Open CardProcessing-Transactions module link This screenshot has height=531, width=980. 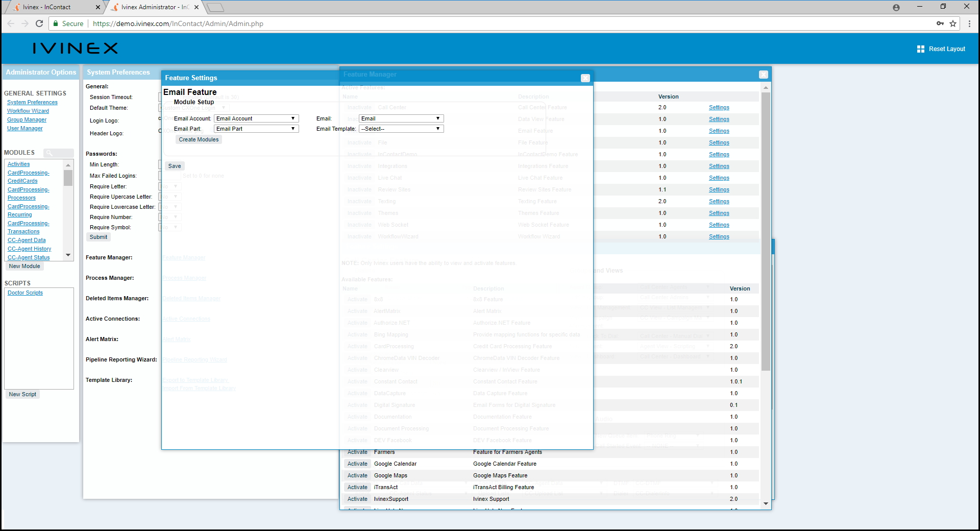tap(29, 227)
